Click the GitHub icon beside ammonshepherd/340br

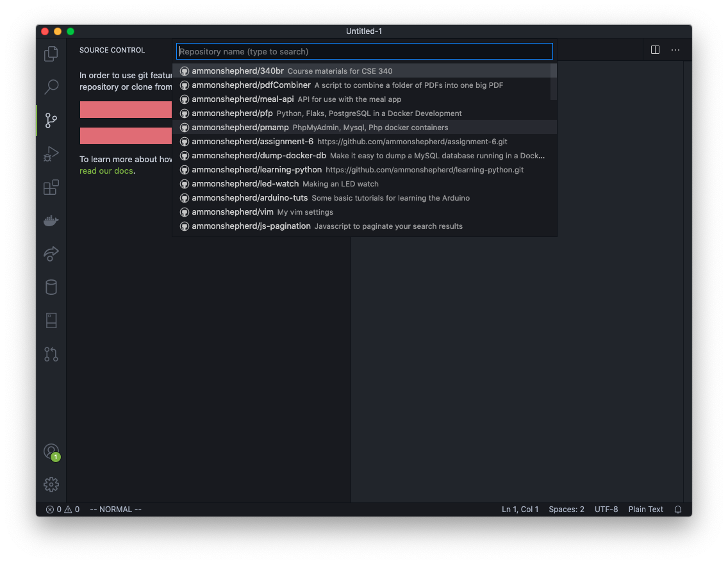point(185,71)
